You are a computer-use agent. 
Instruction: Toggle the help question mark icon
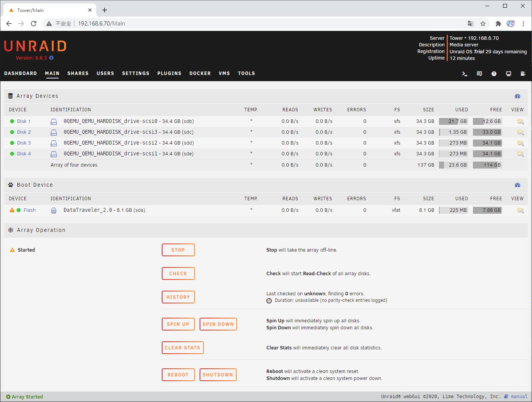494,74
